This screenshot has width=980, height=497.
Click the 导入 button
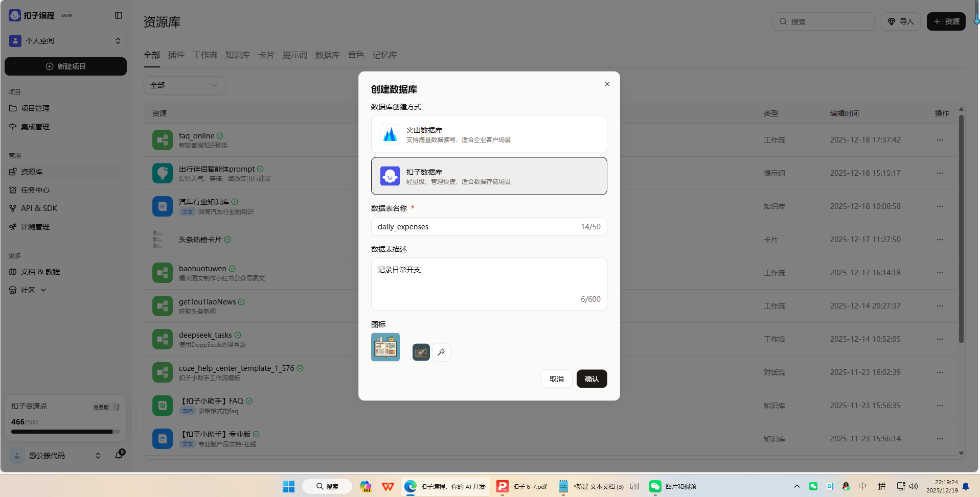click(901, 21)
